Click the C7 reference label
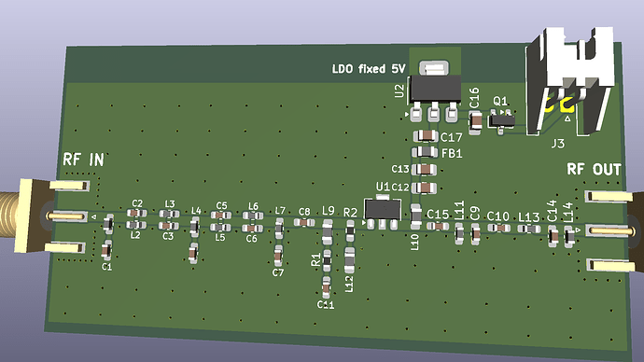This screenshot has width=644, height=362. 278,272
